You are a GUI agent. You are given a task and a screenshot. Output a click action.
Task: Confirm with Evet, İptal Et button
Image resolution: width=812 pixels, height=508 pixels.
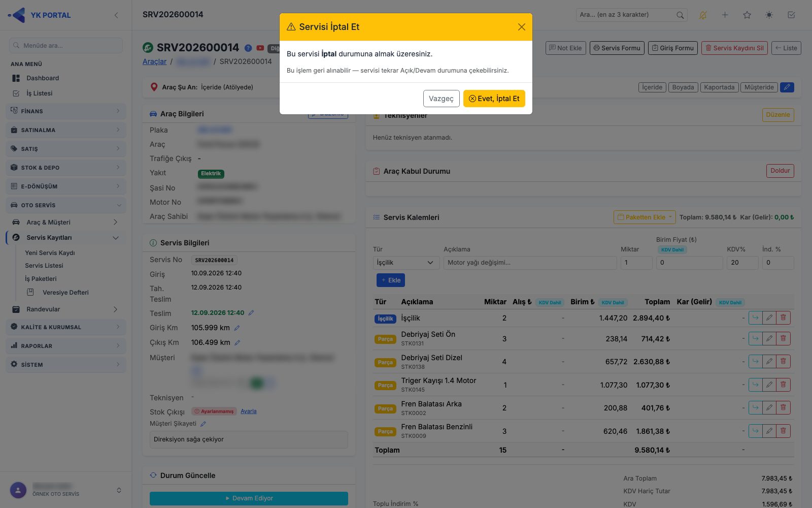click(x=494, y=99)
